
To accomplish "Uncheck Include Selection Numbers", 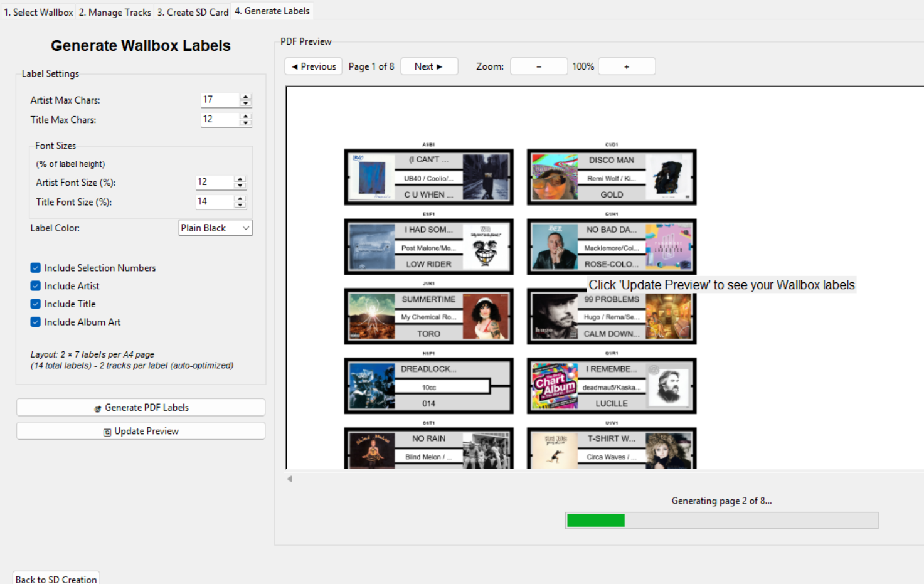I will click(x=36, y=268).
